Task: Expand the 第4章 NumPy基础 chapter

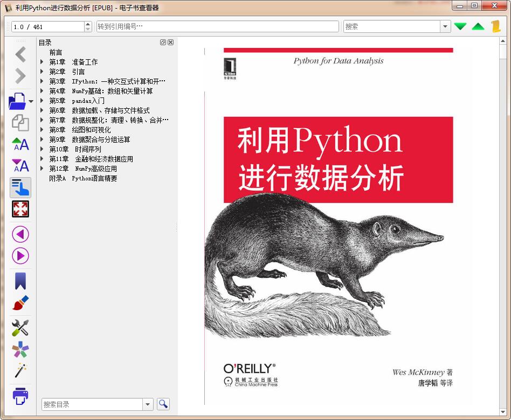Action: click(x=43, y=91)
